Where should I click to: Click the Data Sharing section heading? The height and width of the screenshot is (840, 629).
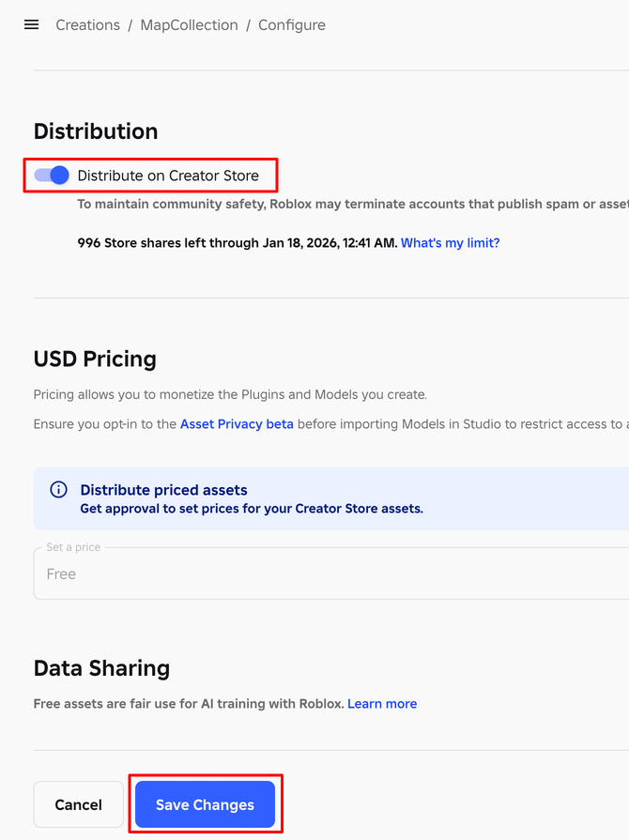(101, 668)
